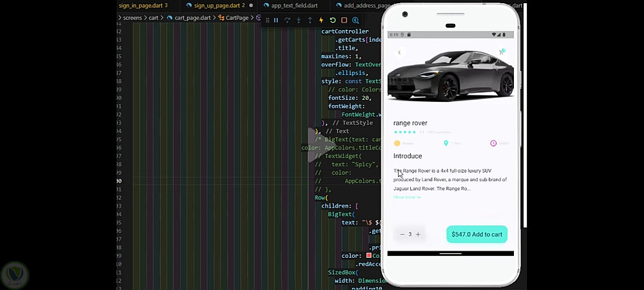Go back using emulator's back arrow
644x290 pixels.
(399, 52)
